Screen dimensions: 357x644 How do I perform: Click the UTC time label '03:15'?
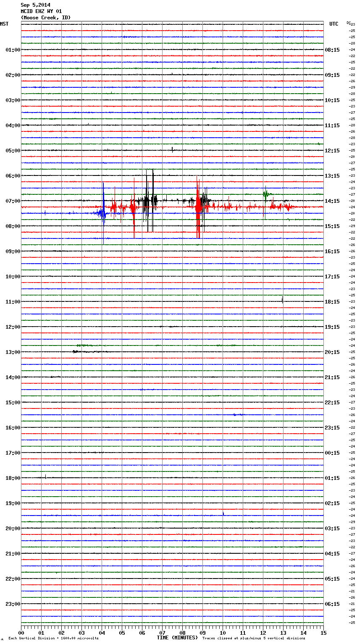point(332,529)
